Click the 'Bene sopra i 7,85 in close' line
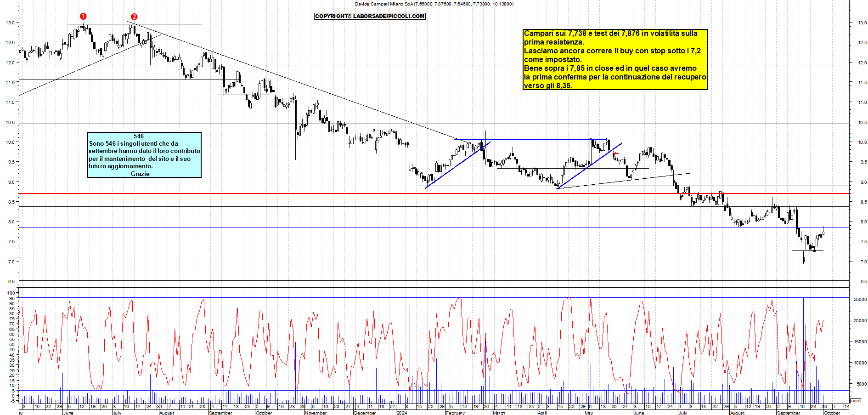 click(x=610, y=68)
